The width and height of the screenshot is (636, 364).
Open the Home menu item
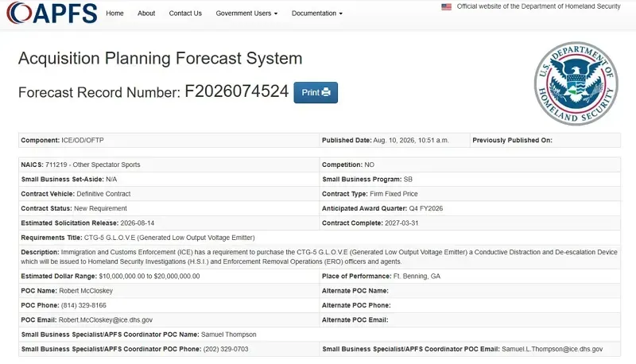114,14
